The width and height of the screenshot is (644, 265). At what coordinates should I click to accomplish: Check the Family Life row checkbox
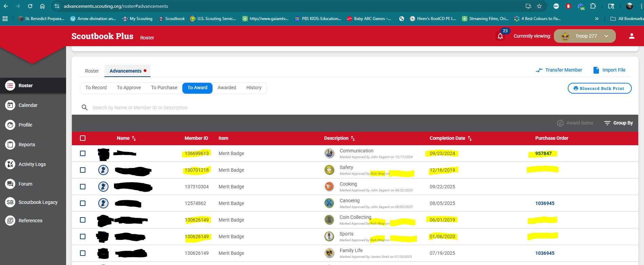(83, 253)
